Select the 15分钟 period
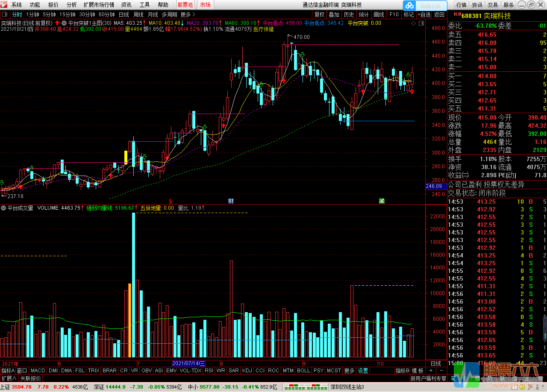Image resolution: width=547 pixels, height=392 pixels. 67,15
